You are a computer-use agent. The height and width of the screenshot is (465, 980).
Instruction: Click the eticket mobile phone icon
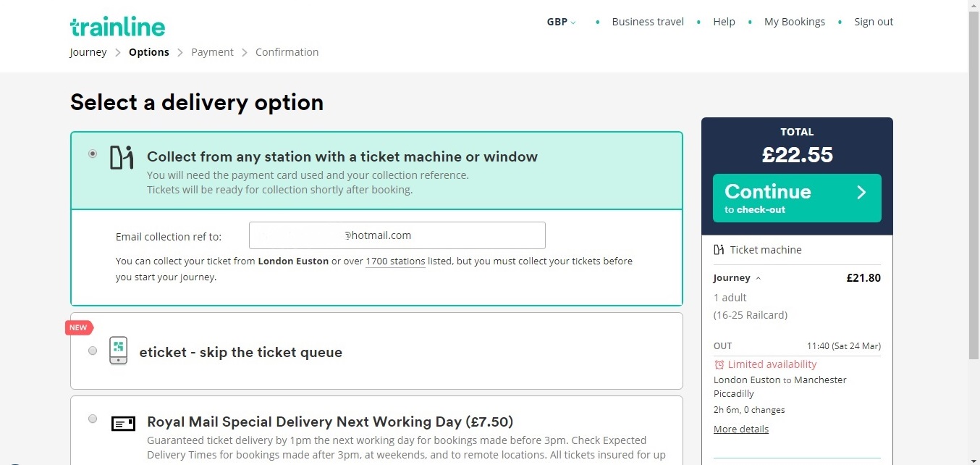click(x=118, y=351)
